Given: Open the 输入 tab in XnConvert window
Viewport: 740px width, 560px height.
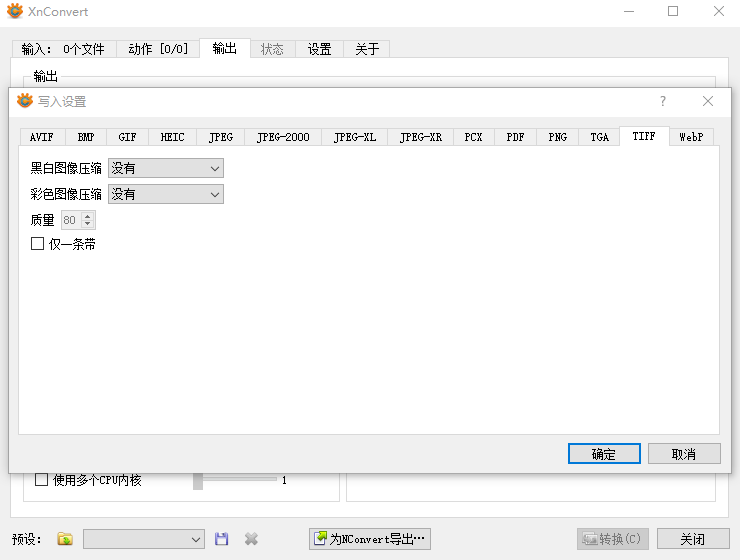Looking at the screenshot, I should pyautogui.click(x=64, y=49).
